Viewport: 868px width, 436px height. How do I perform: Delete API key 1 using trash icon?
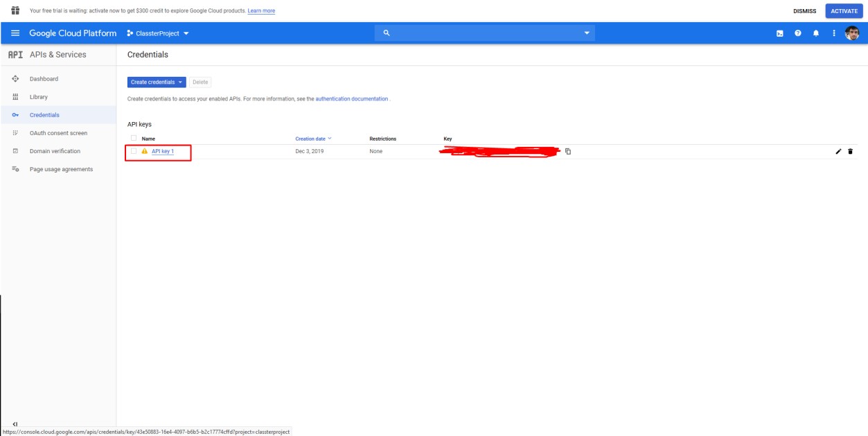pos(851,151)
